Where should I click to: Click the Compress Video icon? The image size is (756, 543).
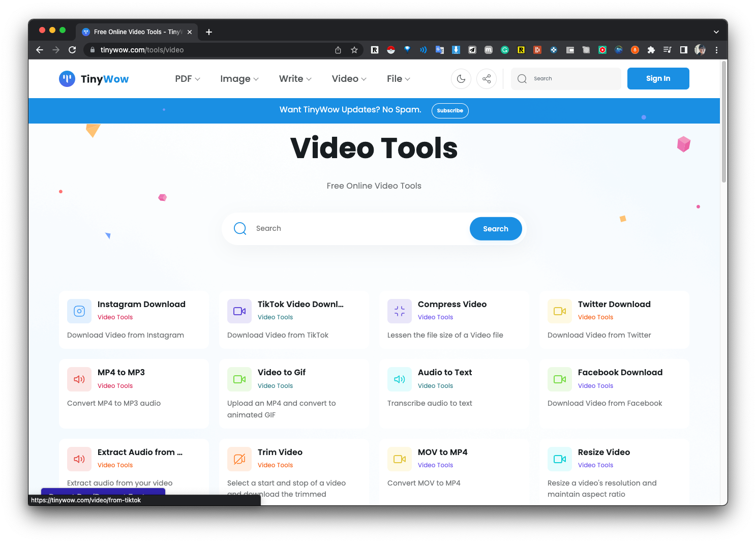tap(400, 311)
